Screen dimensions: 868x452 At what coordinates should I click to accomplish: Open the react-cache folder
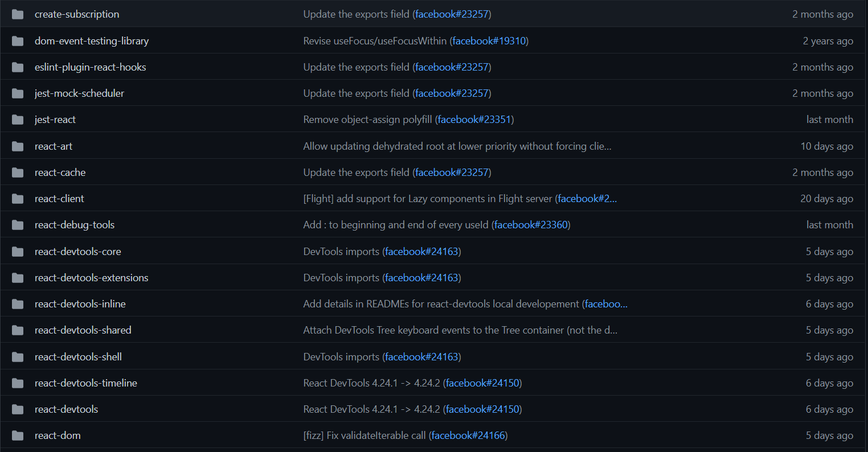[x=60, y=172]
